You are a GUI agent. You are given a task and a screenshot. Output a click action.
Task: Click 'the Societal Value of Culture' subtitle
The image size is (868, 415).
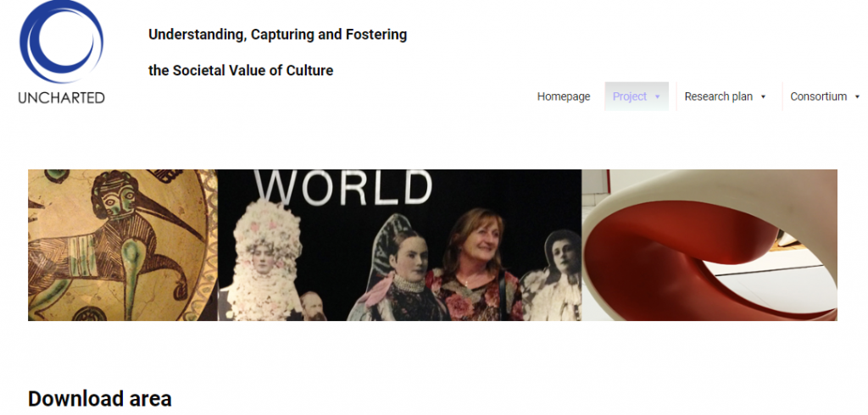point(241,70)
